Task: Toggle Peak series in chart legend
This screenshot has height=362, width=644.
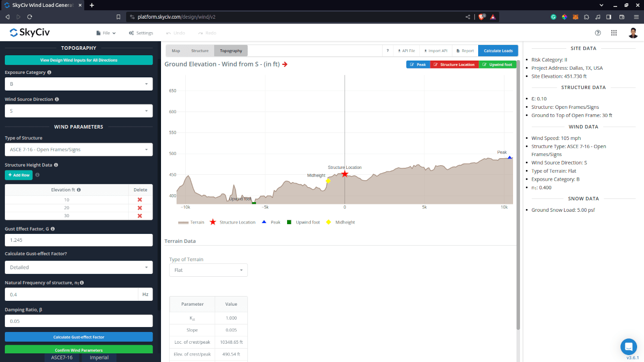Action: pyautogui.click(x=271, y=222)
